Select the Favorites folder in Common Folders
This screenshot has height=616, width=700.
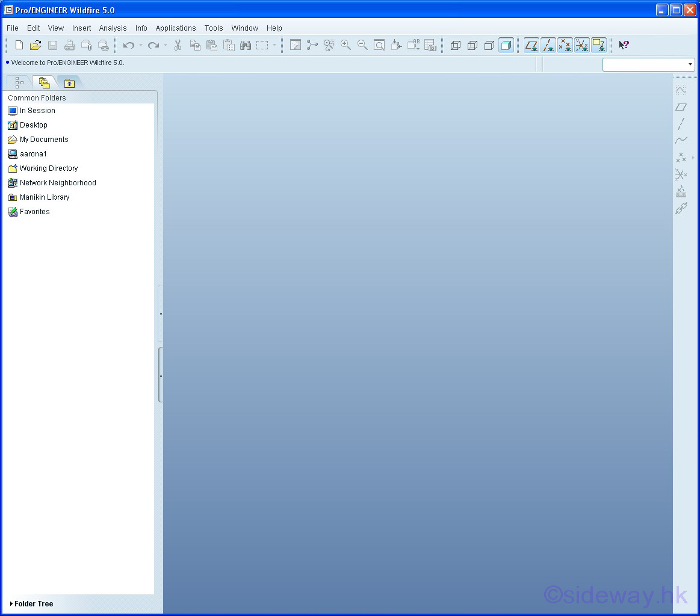(28, 211)
